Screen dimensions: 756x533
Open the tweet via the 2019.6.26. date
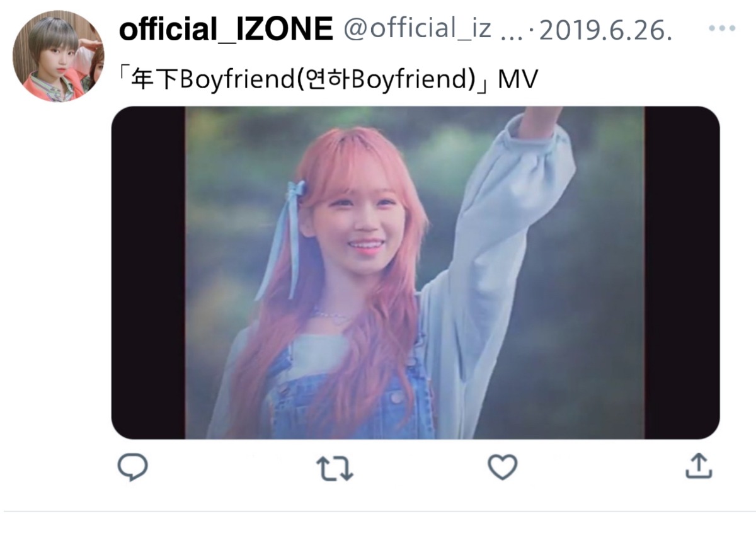coord(605,30)
